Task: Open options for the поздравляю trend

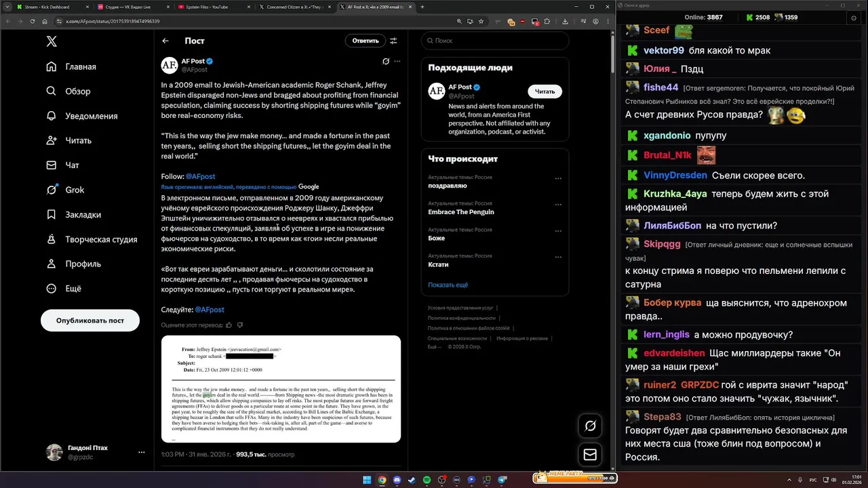Action: tap(558, 179)
